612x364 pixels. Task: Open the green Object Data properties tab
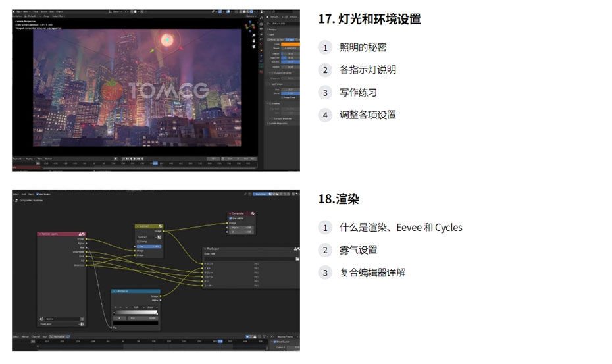click(x=261, y=66)
